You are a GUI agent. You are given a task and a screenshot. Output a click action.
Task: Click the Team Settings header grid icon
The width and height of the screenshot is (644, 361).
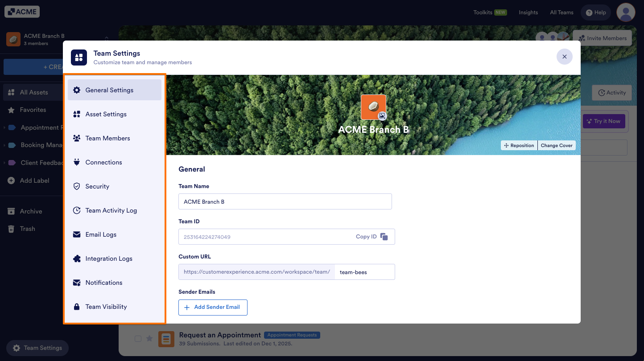[x=79, y=57]
